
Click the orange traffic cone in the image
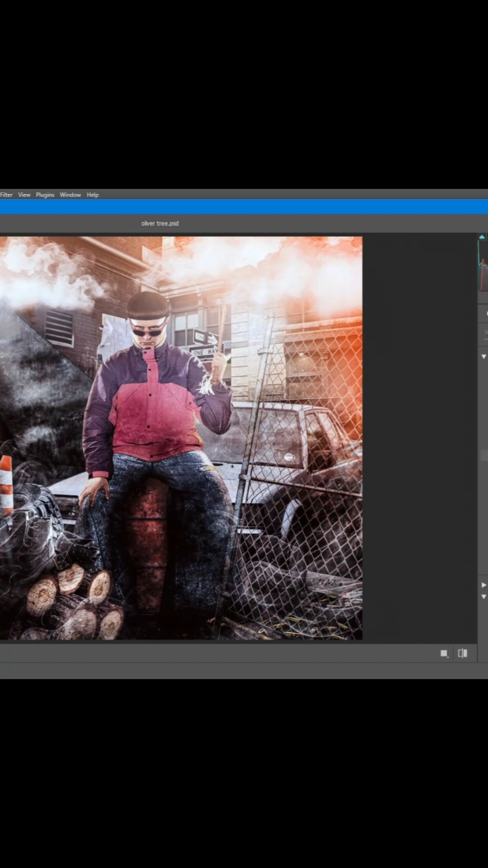coord(6,485)
